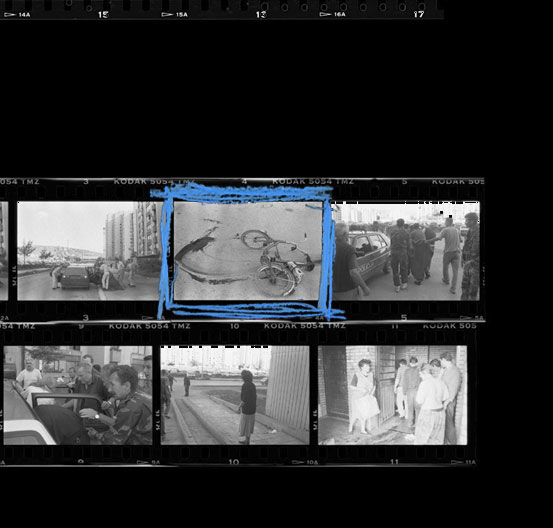Click frame number 17 on the top strip
553x528 pixels.
(419, 14)
